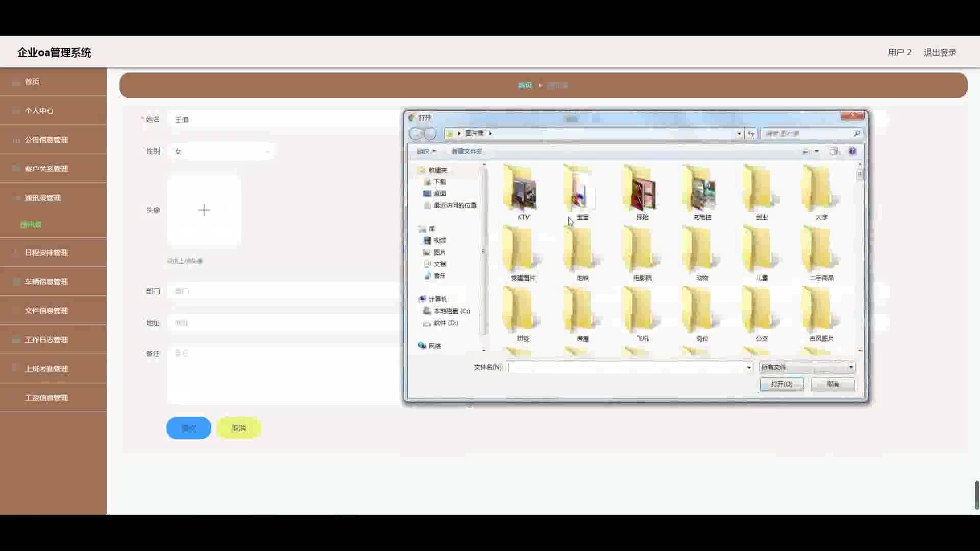This screenshot has width=980, height=551.
Task: Click the avatar upload plus box
Action: (204, 210)
